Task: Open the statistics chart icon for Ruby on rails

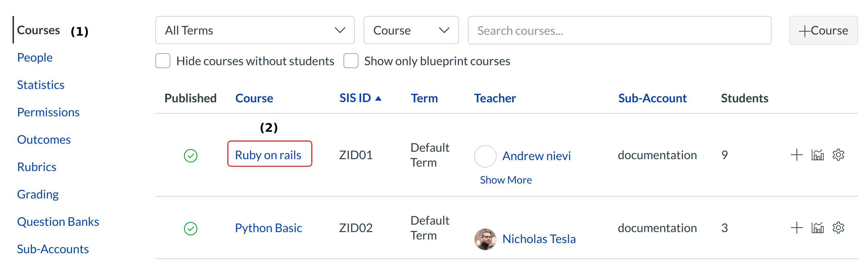Action: tap(817, 155)
